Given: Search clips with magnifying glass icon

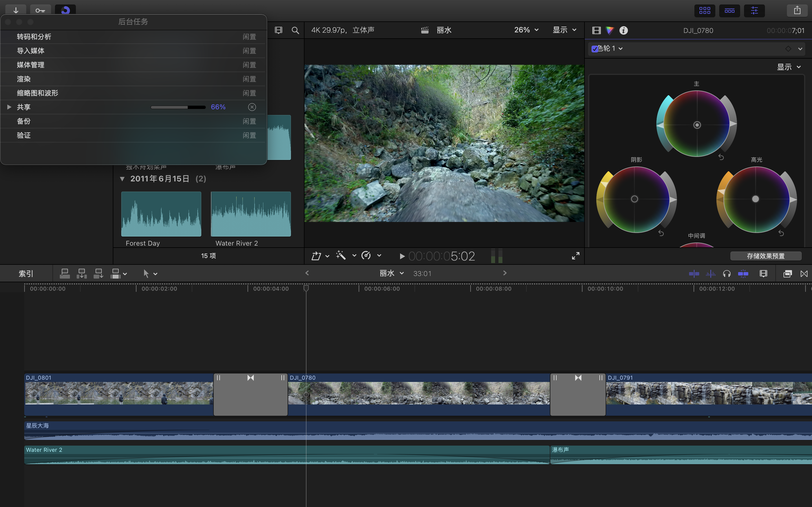Looking at the screenshot, I should pyautogui.click(x=295, y=30).
